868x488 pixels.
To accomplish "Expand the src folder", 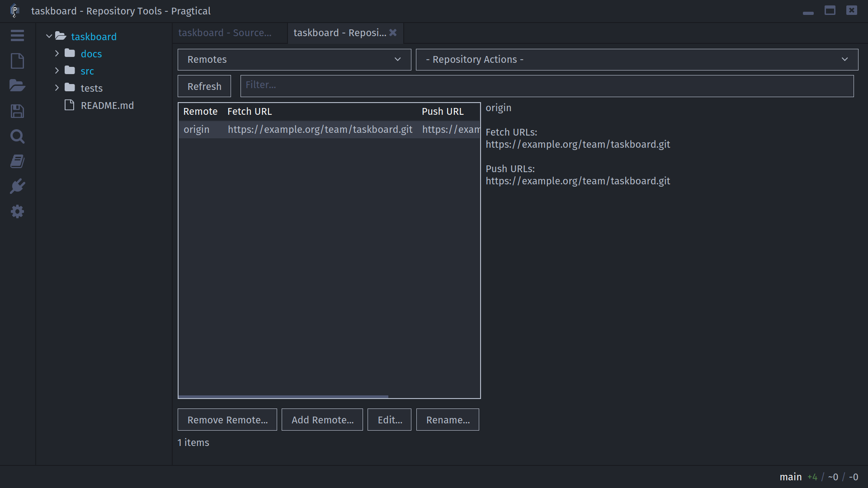I will pyautogui.click(x=57, y=70).
